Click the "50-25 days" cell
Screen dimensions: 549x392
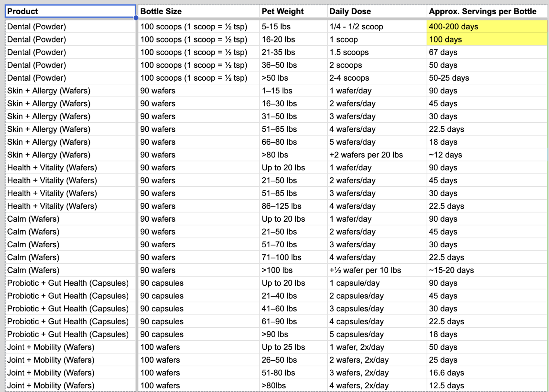[x=487, y=78]
